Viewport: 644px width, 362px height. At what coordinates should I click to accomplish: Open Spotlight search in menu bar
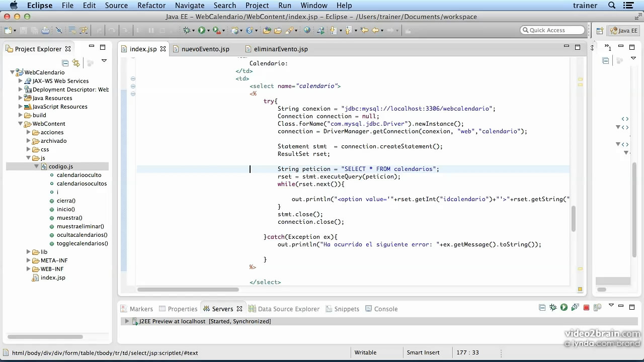612,6
